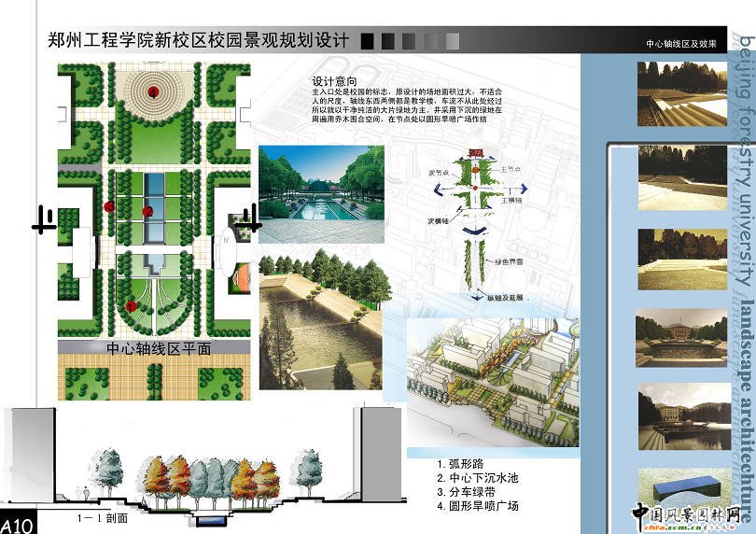Click red marker 1 on the curved paths

click(x=131, y=305)
